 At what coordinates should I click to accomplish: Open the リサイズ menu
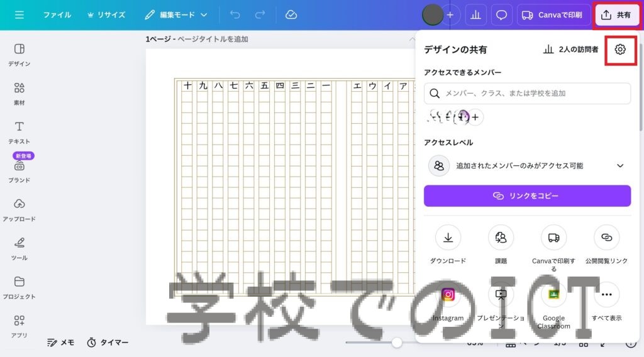(x=106, y=14)
